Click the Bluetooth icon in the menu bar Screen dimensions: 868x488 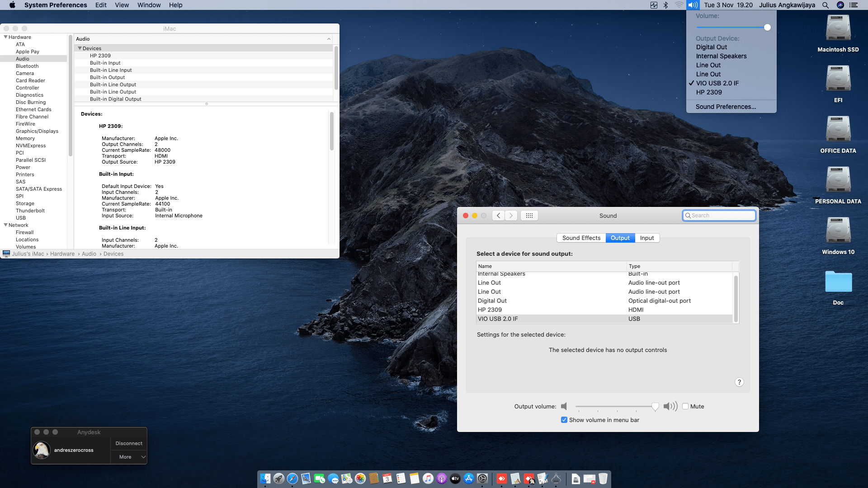click(x=665, y=5)
